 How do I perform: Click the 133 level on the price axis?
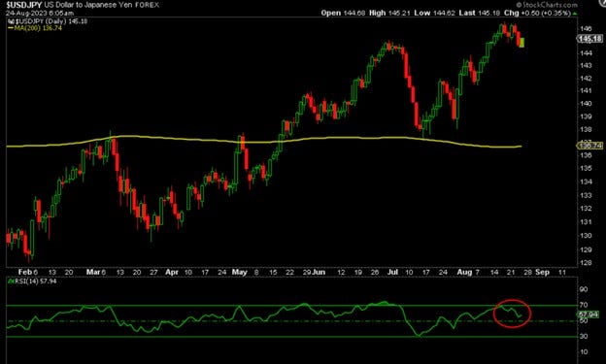click(x=586, y=195)
